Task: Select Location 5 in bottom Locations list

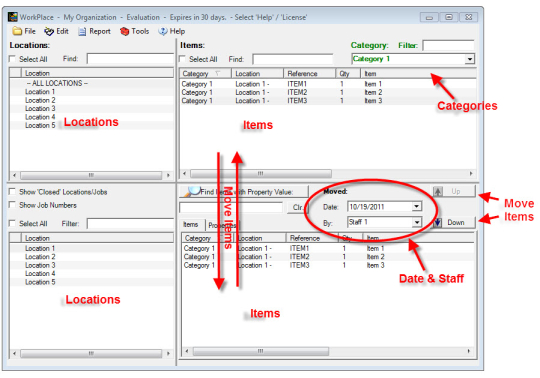Action: click(92, 282)
